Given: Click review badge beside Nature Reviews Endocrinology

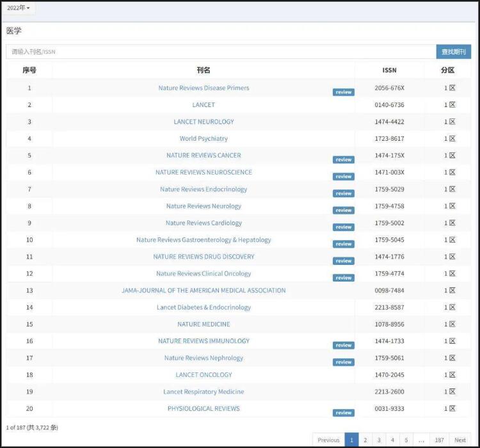Looking at the screenshot, I should (343, 193).
